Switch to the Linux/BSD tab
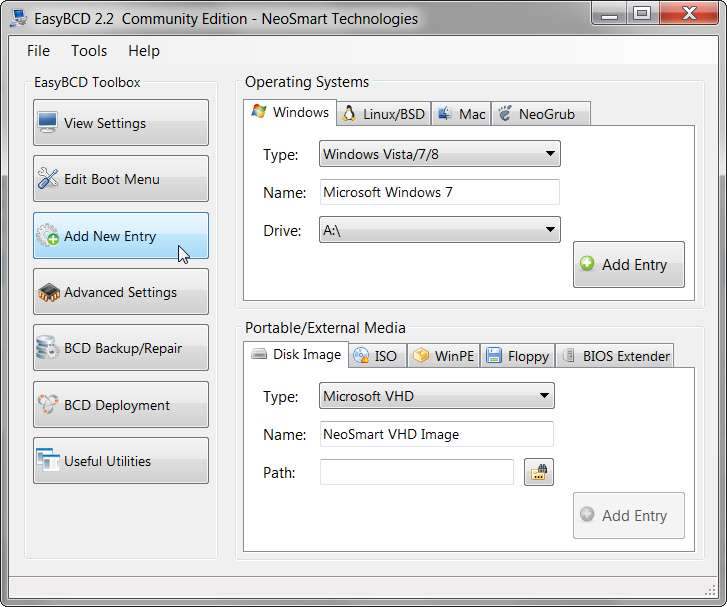The image size is (727, 607). pos(384,114)
